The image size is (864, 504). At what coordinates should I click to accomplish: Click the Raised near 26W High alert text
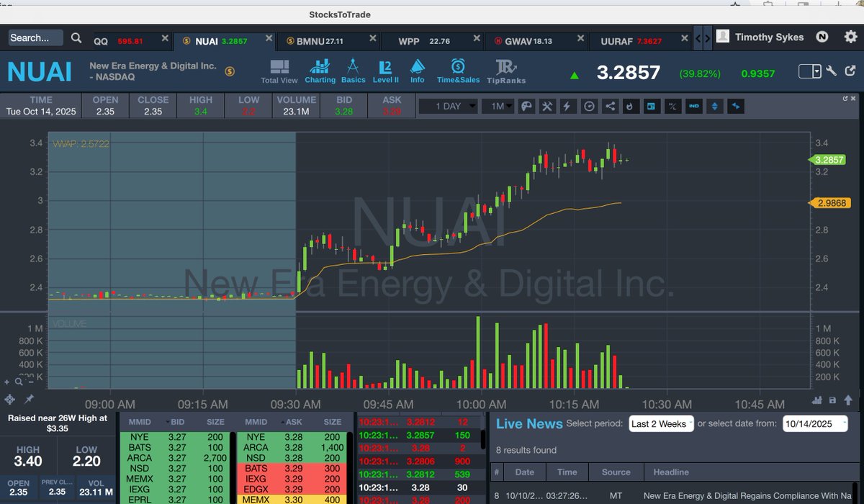(57, 423)
